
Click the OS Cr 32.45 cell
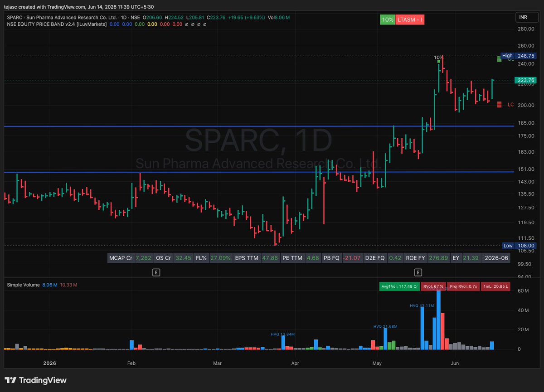coord(173,258)
